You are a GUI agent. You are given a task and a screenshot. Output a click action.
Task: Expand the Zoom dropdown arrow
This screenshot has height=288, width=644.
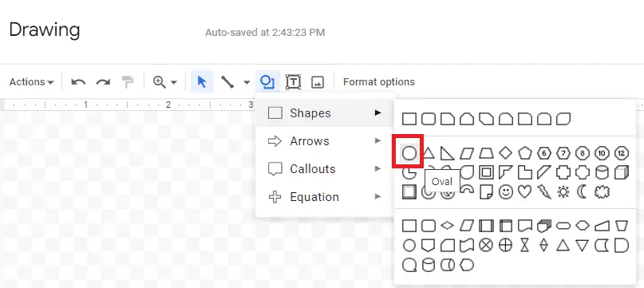(174, 82)
